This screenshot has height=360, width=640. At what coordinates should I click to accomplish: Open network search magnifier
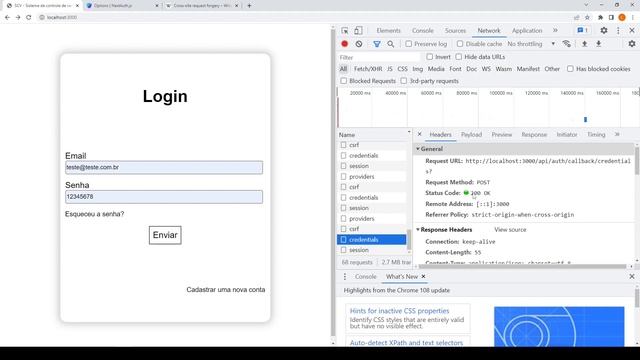pyautogui.click(x=391, y=44)
